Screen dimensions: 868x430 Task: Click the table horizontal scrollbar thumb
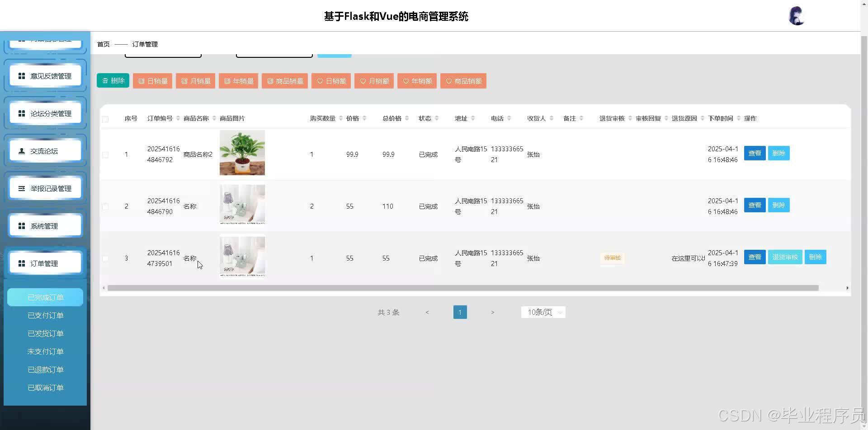(463, 288)
